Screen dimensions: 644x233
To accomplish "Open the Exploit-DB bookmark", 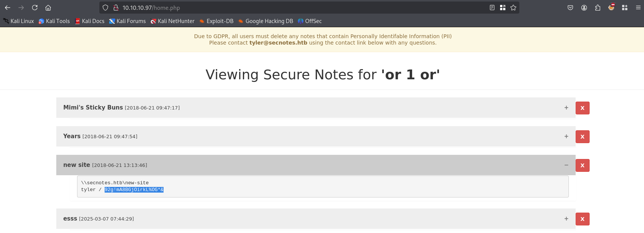I will point(216,21).
